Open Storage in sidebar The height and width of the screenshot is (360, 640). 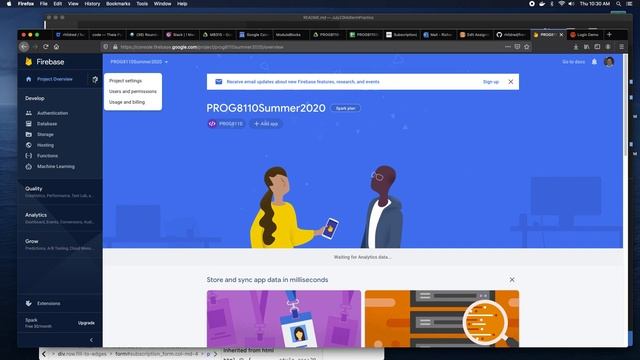point(45,134)
